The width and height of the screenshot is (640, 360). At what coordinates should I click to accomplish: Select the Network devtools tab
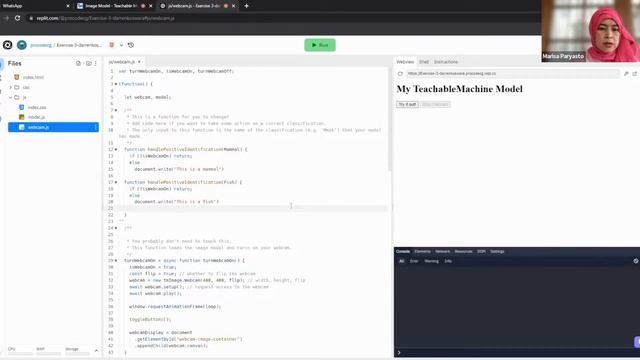point(442,251)
